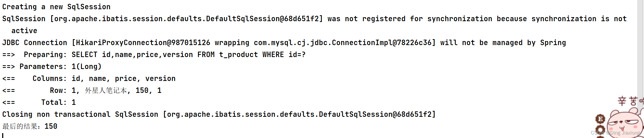Place cursor at the blinking caret line
This screenshot has height=138, width=644.
pos(3,135)
